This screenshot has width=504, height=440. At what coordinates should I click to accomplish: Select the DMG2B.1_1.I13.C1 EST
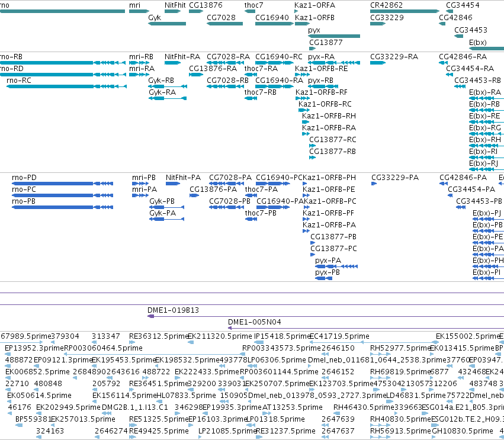coord(105,414)
